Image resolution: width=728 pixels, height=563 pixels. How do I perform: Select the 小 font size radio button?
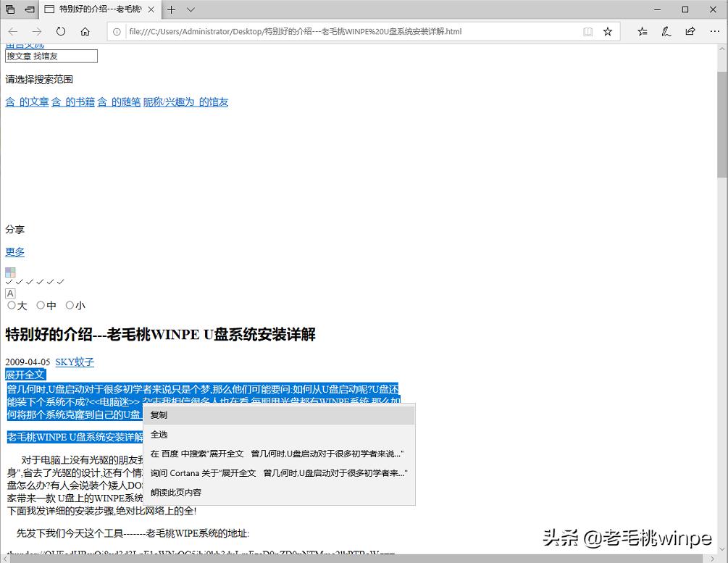(70, 305)
